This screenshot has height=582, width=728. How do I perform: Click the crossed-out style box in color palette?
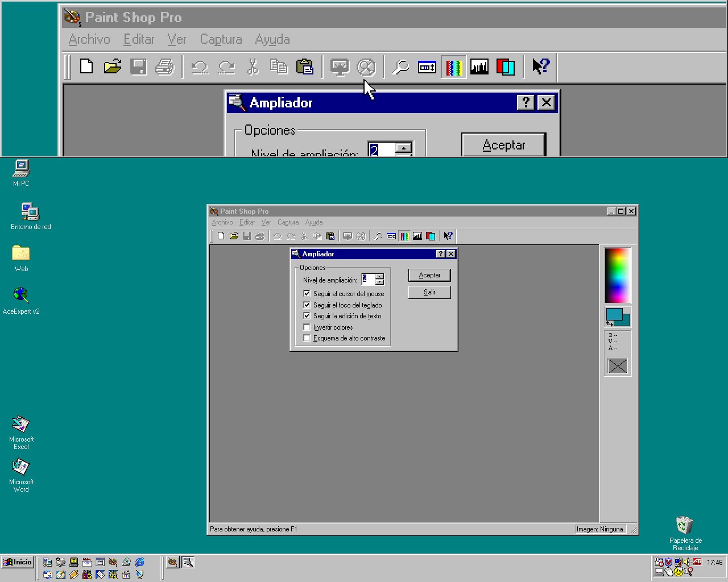click(618, 367)
